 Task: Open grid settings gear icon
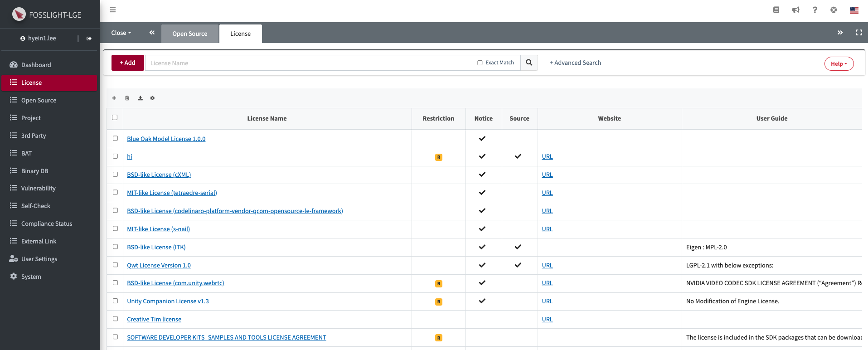click(152, 98)
